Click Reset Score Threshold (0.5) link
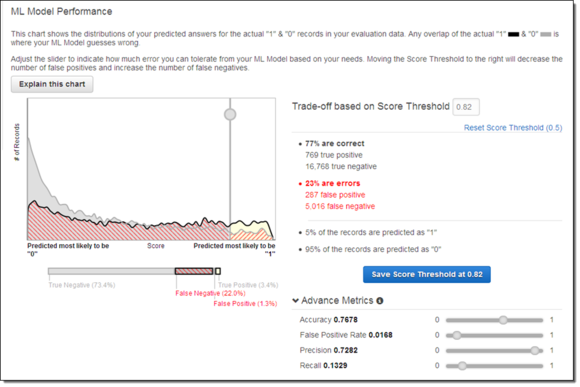 (x=513, y=128)
